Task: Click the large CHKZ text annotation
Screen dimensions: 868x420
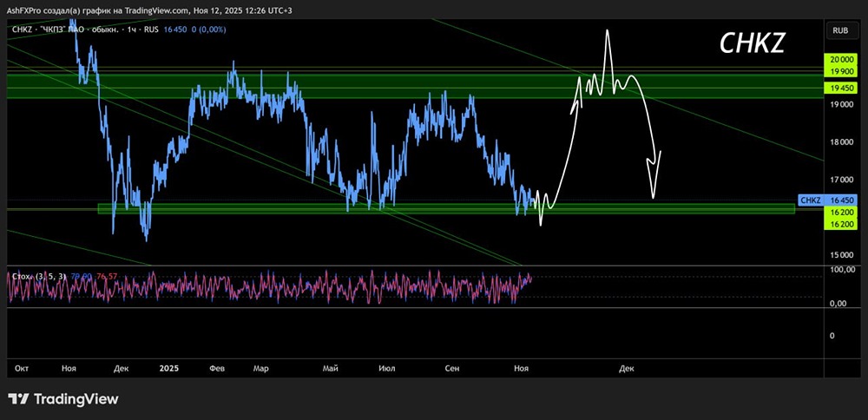Action: [x=753, y=45]
